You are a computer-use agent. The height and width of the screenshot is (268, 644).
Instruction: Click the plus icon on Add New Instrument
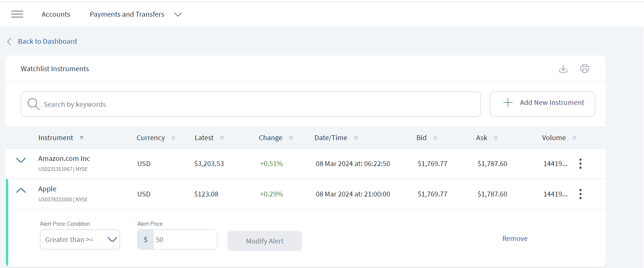pos(508,103)
